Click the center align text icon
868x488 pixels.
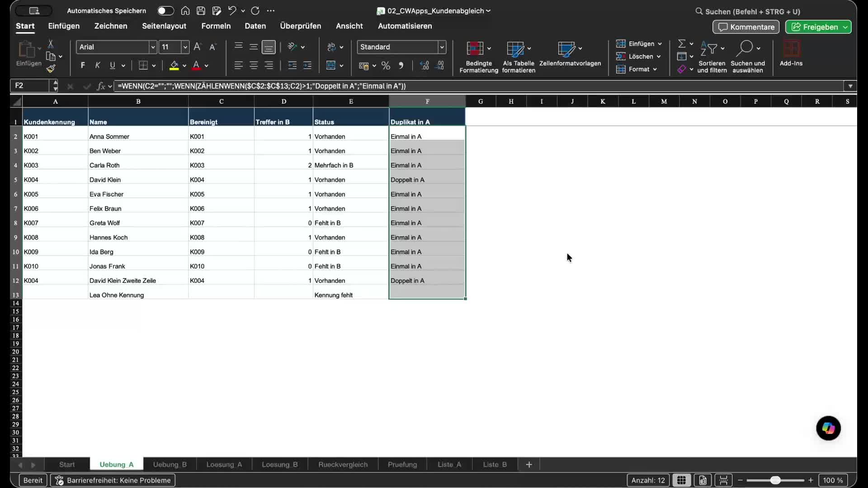[254, 66]
